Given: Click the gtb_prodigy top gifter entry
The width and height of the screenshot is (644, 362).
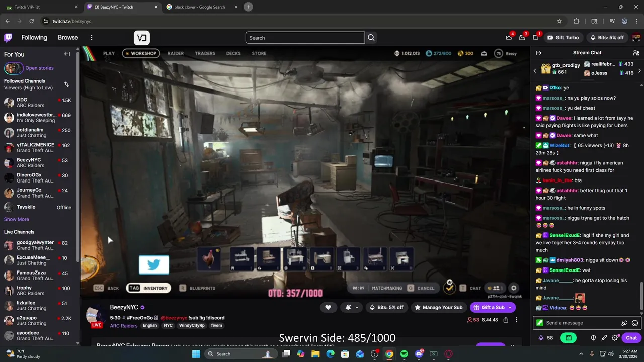Looking at the screenshot, I should [560, 69].
